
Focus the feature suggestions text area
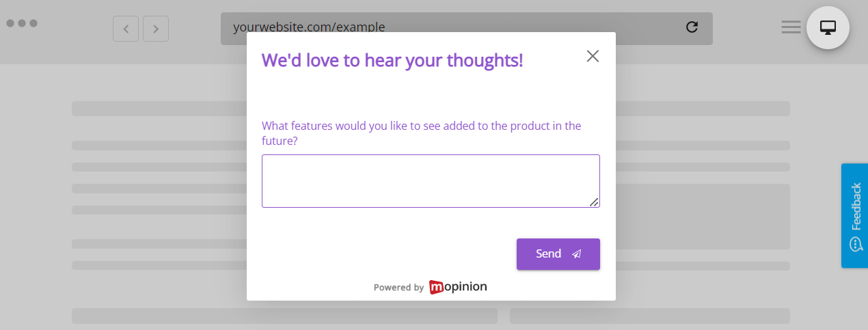pos(431,180)
